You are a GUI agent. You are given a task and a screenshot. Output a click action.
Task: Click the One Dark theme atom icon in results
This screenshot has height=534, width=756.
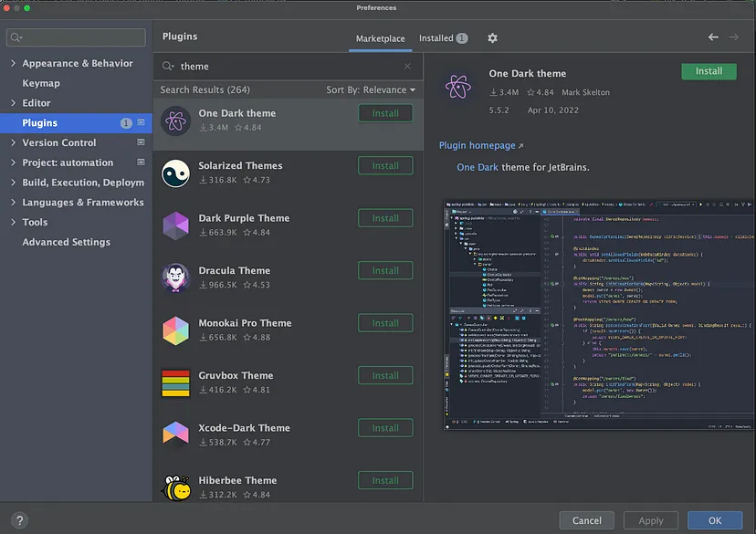[175, 121]
